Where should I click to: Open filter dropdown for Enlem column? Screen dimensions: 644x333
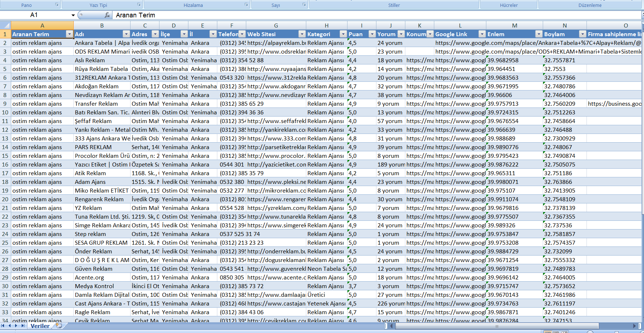coord(539,34)
